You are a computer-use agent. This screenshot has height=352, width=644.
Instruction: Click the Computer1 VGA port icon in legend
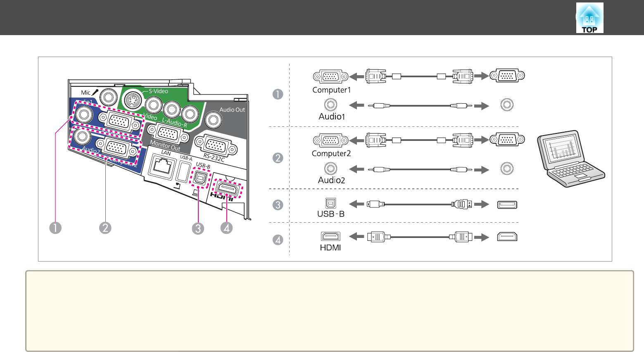330,76
